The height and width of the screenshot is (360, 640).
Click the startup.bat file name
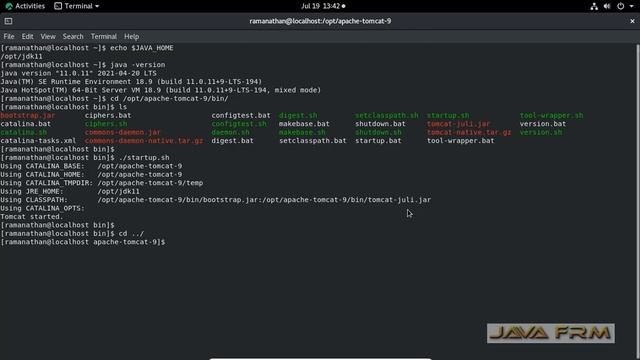point(378,140)
